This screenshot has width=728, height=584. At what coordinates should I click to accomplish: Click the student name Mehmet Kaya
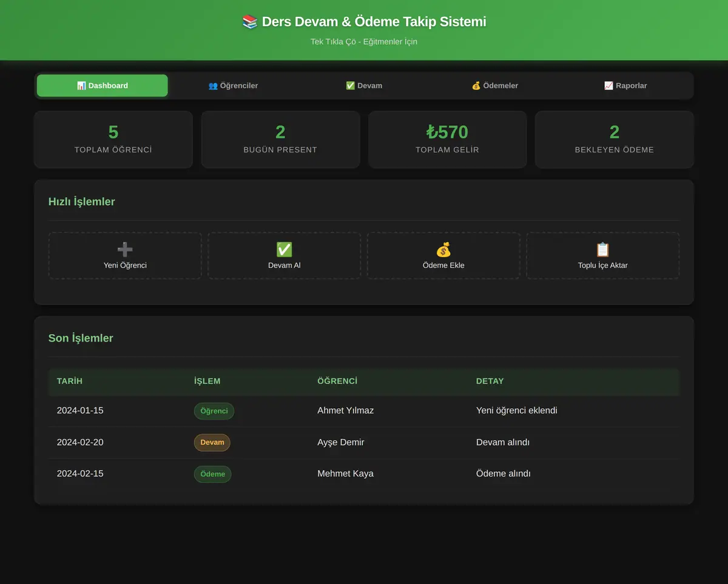(x=346, y=474)
